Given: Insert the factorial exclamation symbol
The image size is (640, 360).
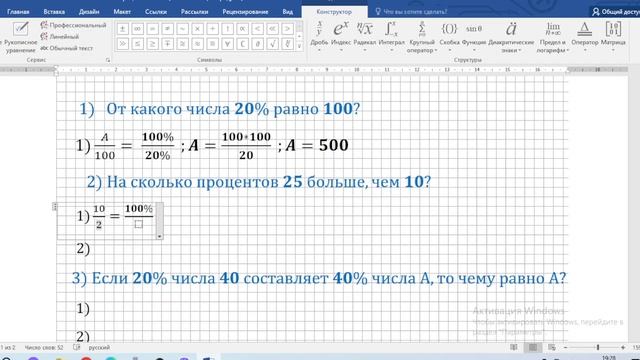Looking at the screenshot, I should [x=227, y=29].
